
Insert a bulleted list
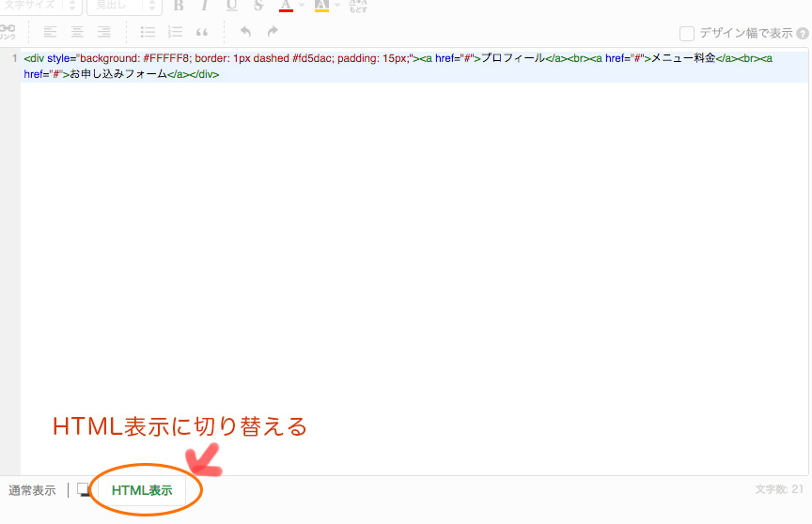coord(148,32)
